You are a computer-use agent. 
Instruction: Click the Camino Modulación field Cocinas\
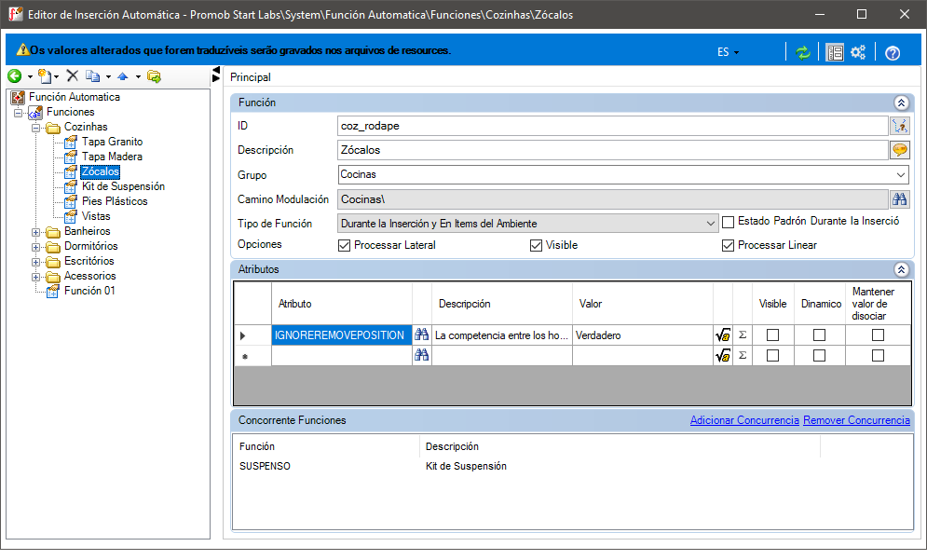coord(613,199)
